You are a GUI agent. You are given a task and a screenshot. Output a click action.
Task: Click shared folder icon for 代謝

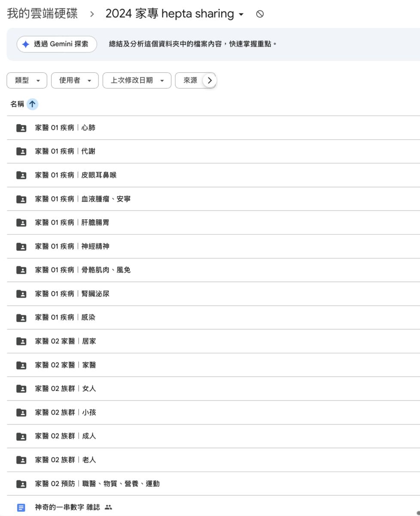pos(21,151)
